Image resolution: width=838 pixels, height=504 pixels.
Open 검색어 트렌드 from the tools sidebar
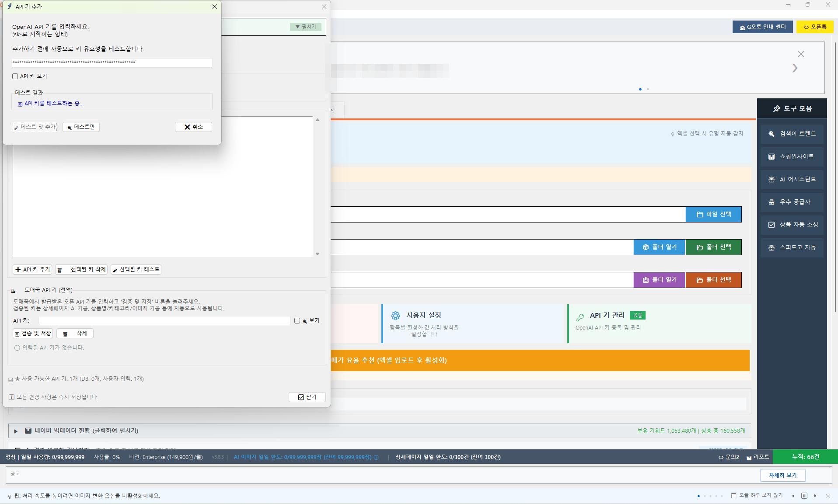[792, 134]
